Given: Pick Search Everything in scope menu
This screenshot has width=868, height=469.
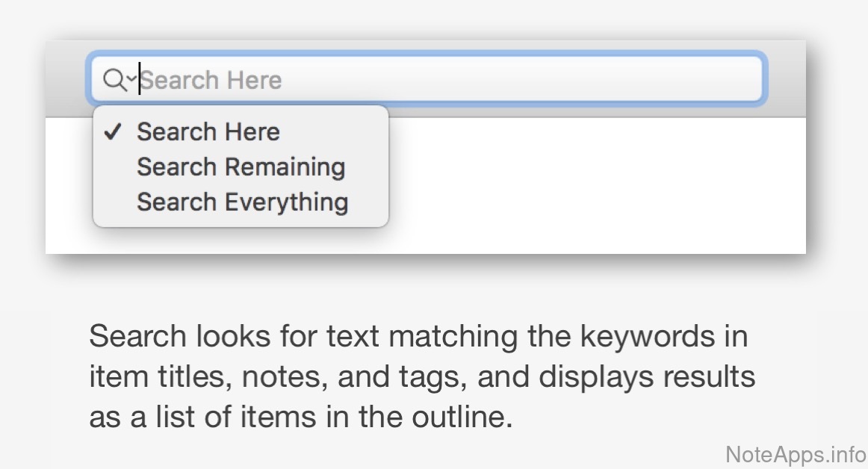Looking at the screenshot, I should tap(242, 202).
